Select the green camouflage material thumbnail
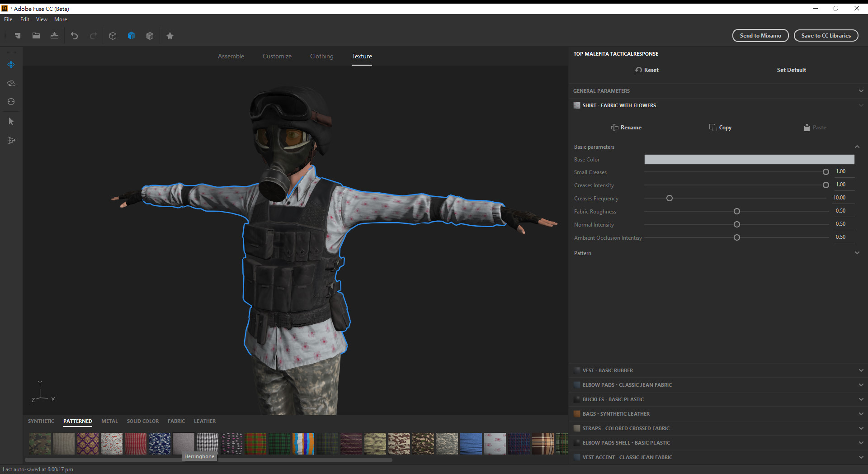Screen dimensions: 868x474 pyautogui.click(x=40, y=444)
